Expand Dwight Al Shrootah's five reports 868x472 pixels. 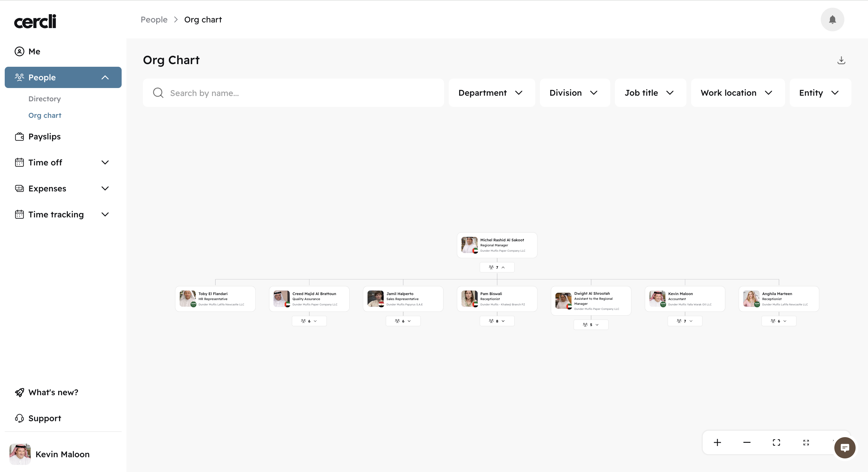(x=591, y=324)
